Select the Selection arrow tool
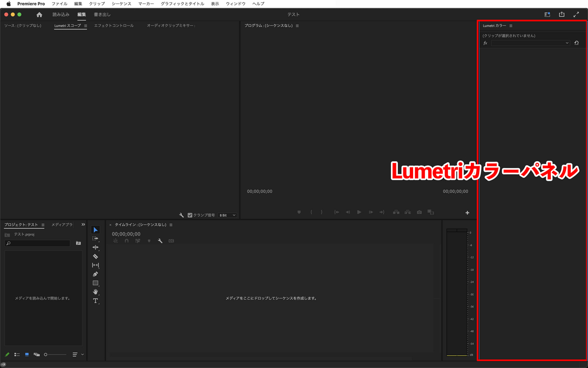 pos(96,230)
